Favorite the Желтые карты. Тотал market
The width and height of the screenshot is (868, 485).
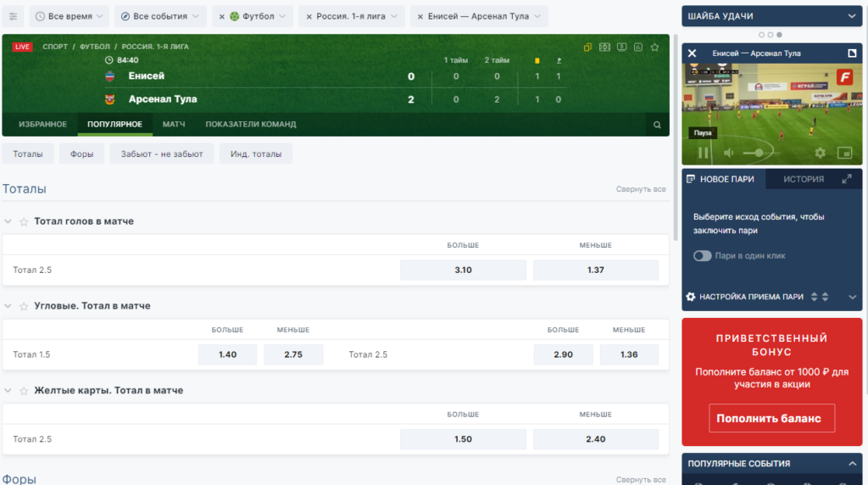point(24,391)
